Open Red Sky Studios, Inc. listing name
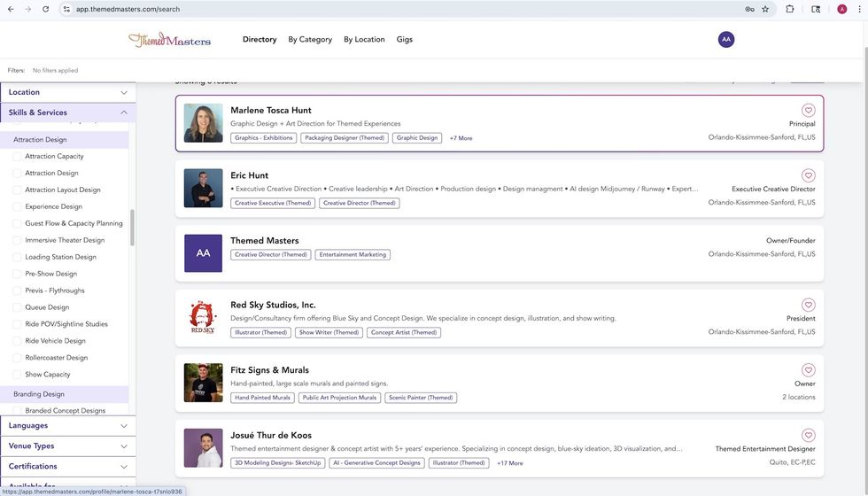Viewport: 868px width, 496px height. point(273,305)
